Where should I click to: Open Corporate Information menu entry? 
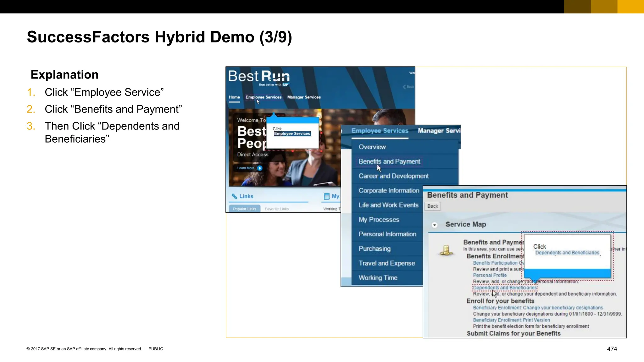point(389,190)
